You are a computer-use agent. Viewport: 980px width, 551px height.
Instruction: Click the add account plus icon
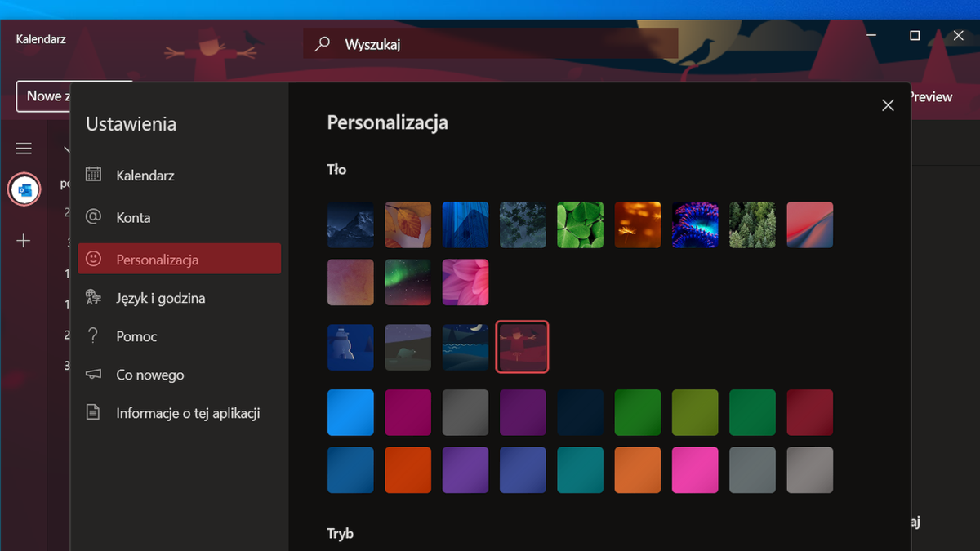click(24, 241)
